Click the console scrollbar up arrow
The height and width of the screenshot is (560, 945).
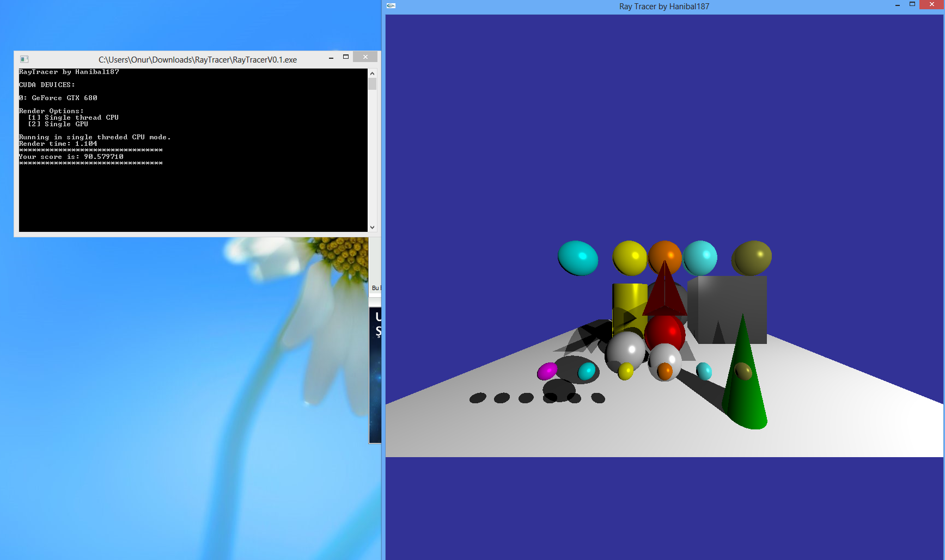[x=373, y=73]
